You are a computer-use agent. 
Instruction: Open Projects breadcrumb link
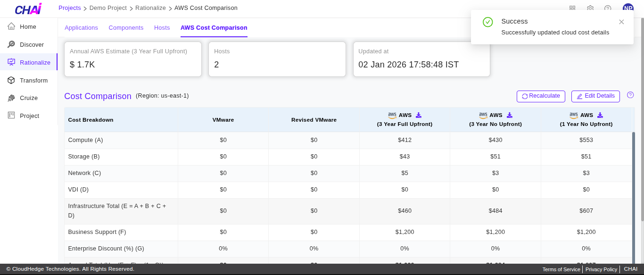[x=69, y=8]
